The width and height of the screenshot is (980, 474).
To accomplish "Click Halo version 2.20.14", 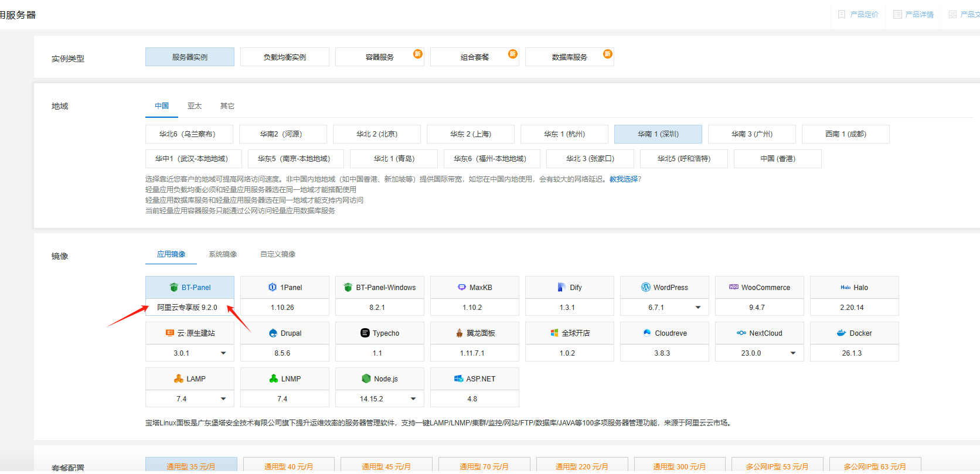I will click(x=855, y=308).
